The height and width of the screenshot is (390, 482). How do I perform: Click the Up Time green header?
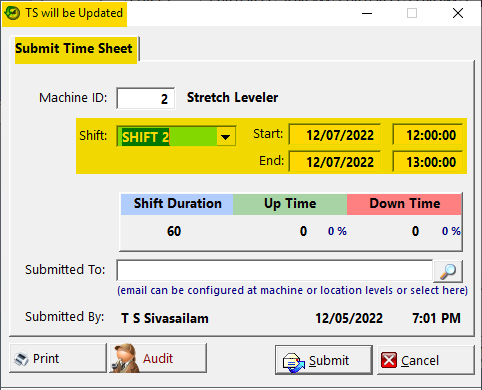click(290, 204)
